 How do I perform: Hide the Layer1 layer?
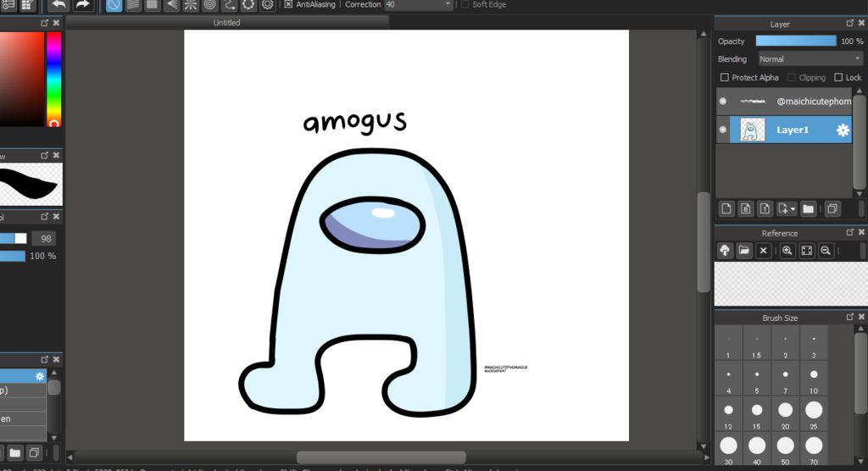point(723,130)
